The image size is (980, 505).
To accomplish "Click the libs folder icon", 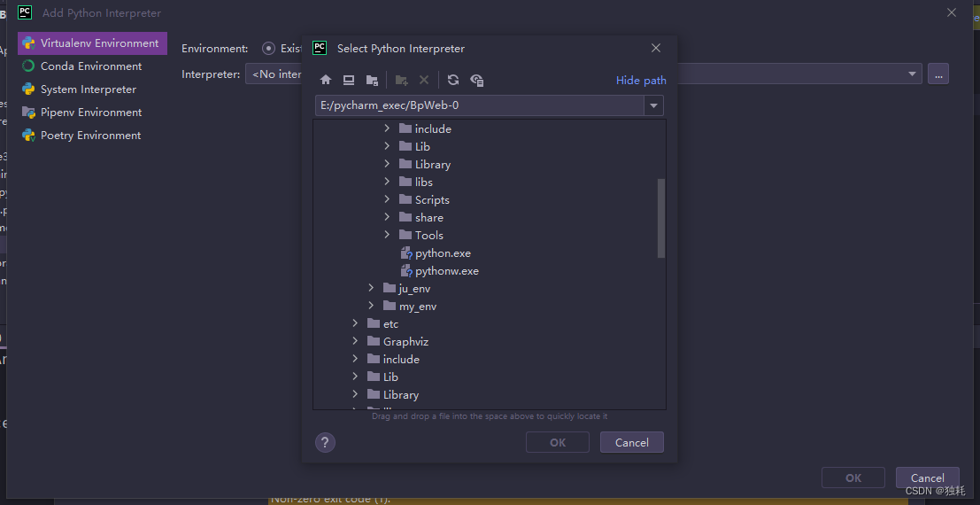I will [405, 182].
